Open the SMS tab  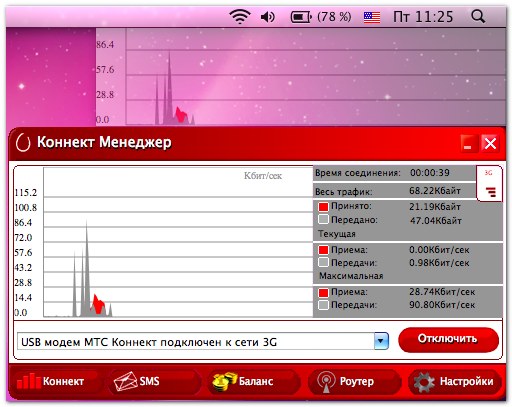tap(154, 381)
